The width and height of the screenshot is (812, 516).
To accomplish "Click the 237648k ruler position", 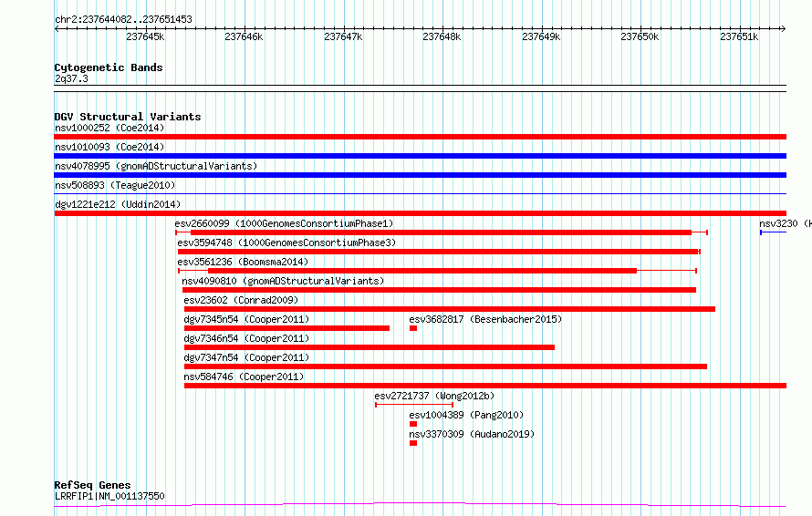I will (x=442, y=36).
